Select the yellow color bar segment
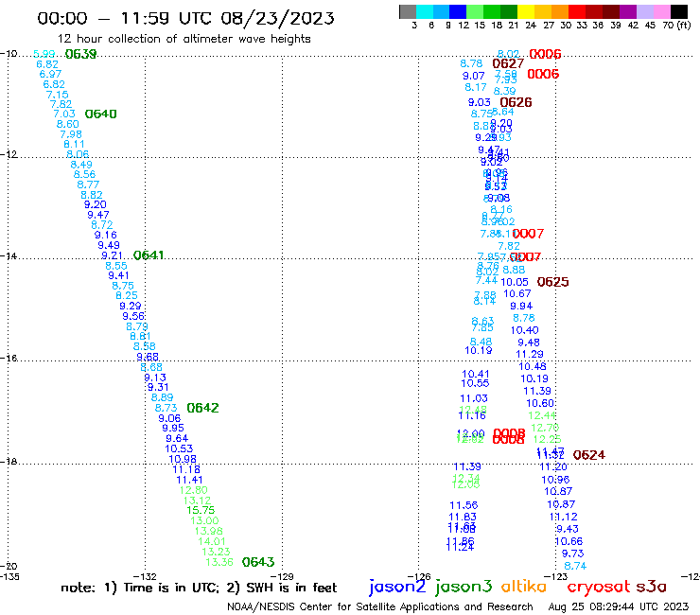This screenshot has width=700, height=615. pos(526,11)
